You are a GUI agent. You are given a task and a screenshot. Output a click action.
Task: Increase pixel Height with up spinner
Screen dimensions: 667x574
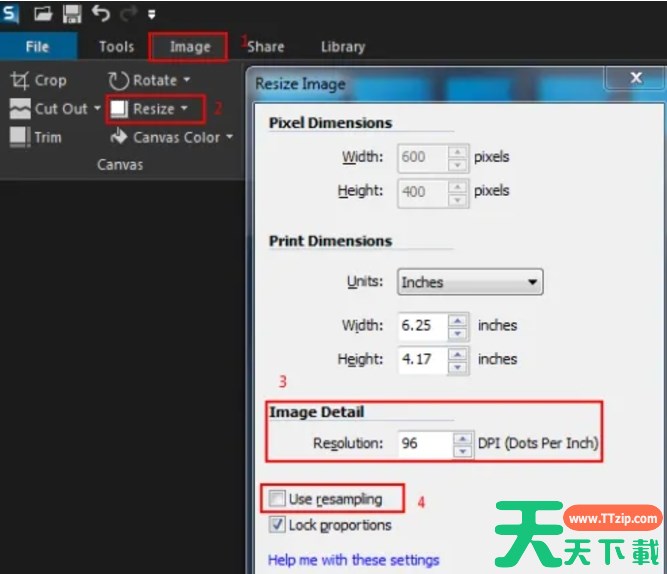pyautogui.click(x=457, y=187)
